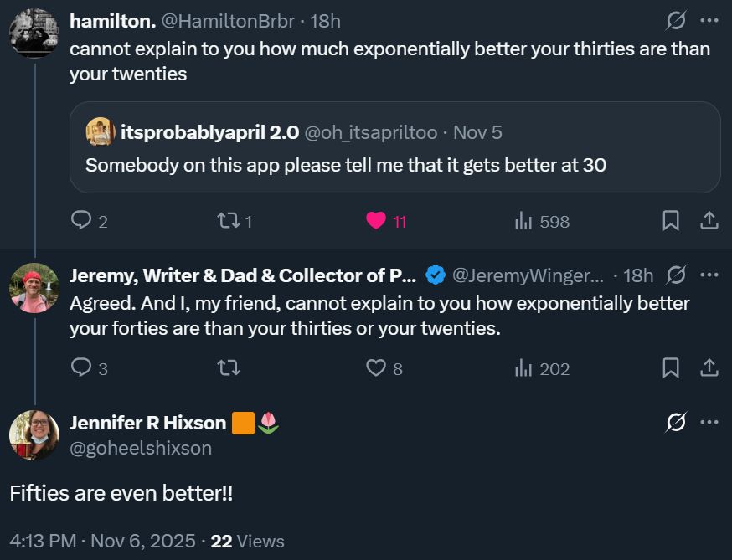Reply to Jeremy's tweet about forties
732x560 pixels.
pyautogui.click(x=81, y=367)
